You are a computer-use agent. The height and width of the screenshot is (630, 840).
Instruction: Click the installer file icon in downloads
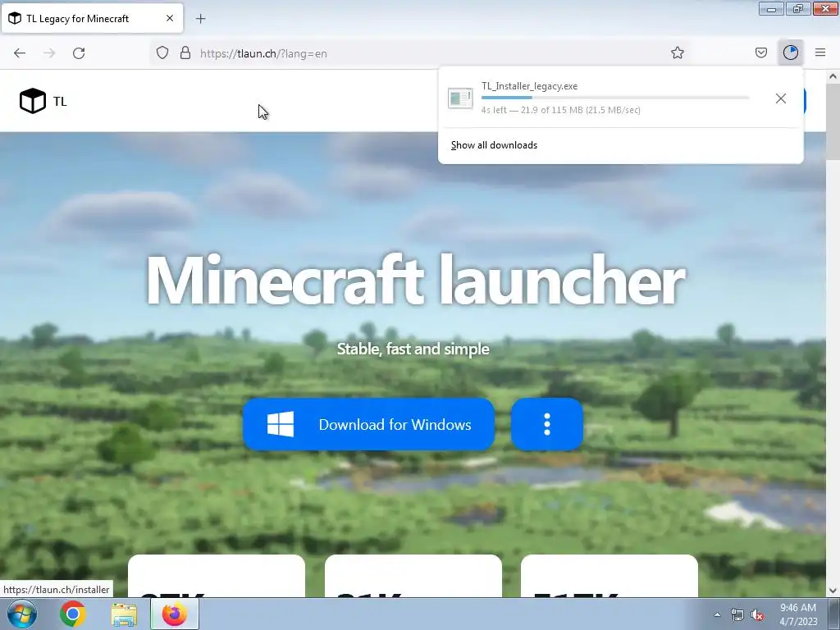[460, 98]
